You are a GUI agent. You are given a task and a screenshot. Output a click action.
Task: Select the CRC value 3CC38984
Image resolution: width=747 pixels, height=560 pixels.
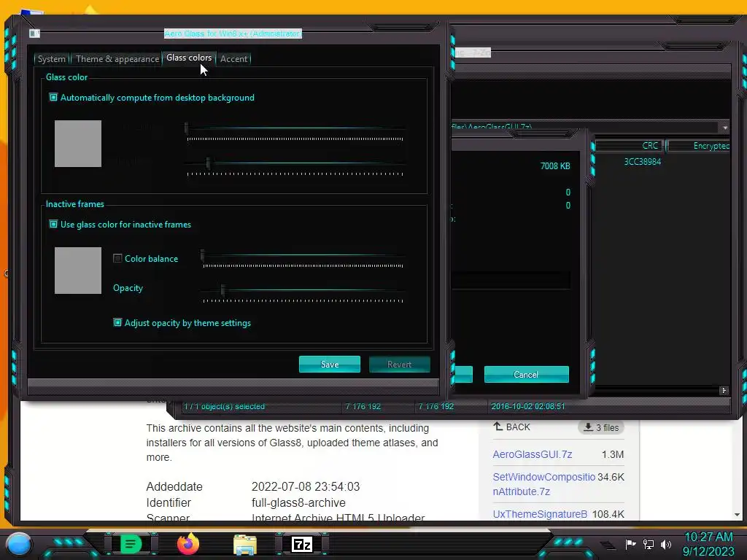[x=643, y=162]
